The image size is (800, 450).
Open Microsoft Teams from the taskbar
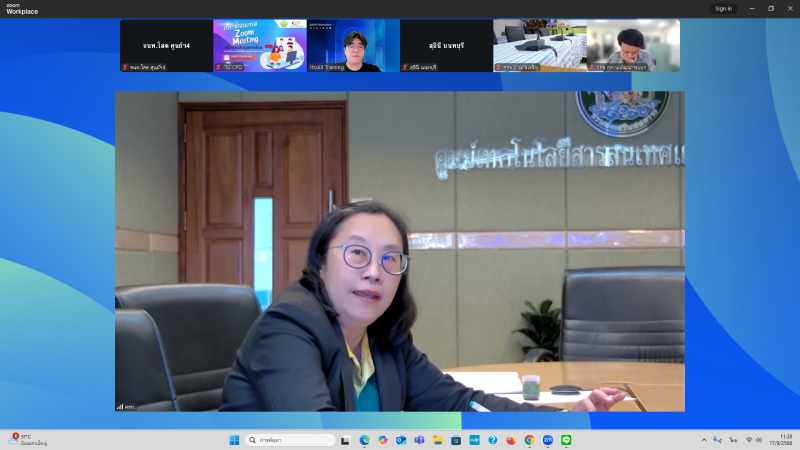419,440
